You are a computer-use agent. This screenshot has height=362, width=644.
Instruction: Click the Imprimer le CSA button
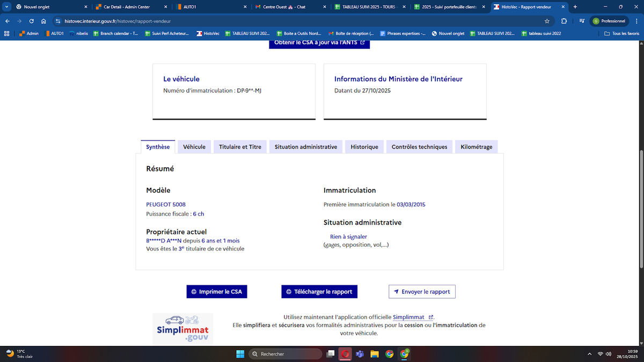click(217, 292)
